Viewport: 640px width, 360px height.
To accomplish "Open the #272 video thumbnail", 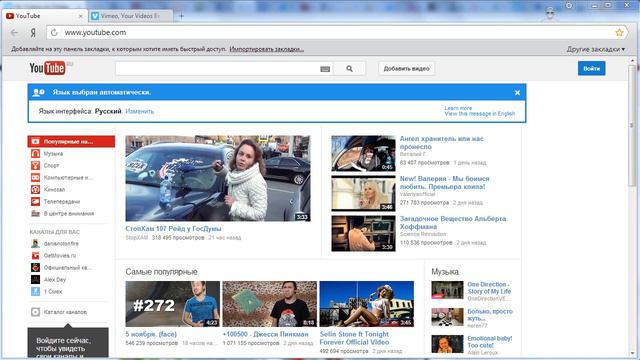I will point(173,304).
